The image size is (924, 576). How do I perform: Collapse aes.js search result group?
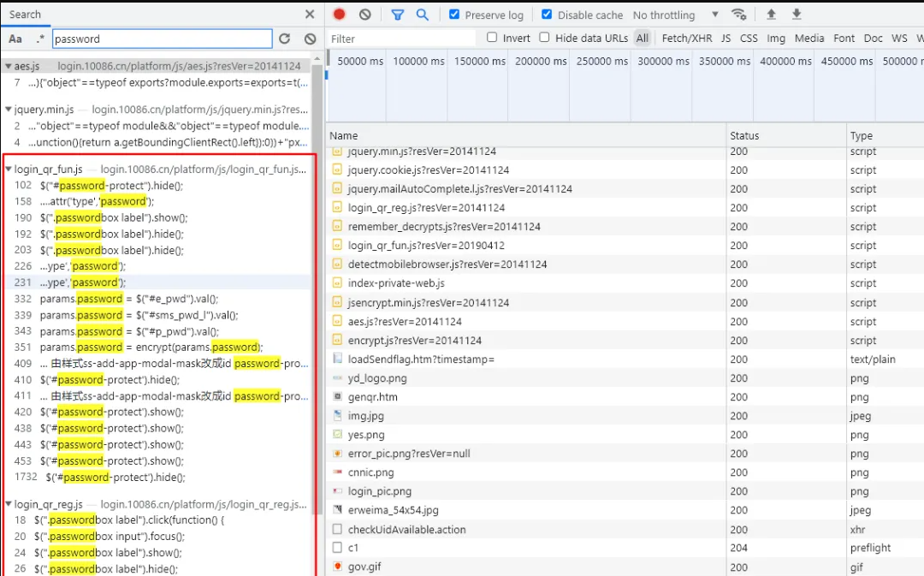pos(9,66)
